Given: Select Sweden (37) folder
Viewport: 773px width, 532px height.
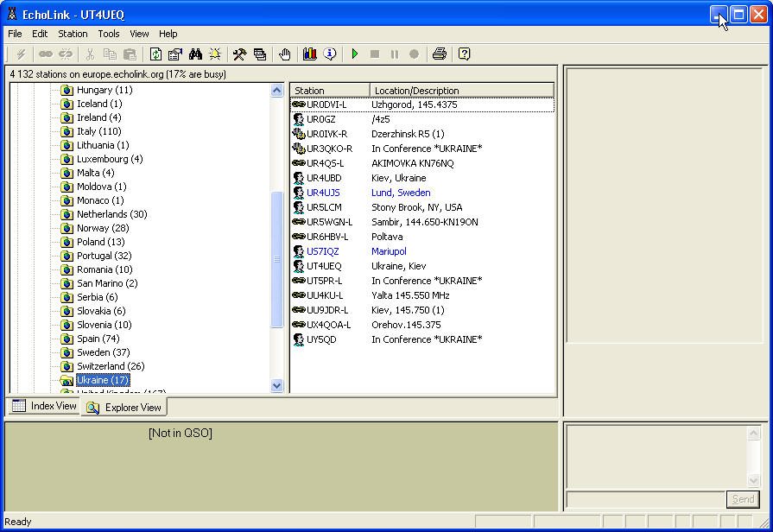Looking at the screenshot, I should tap(103, 352).
